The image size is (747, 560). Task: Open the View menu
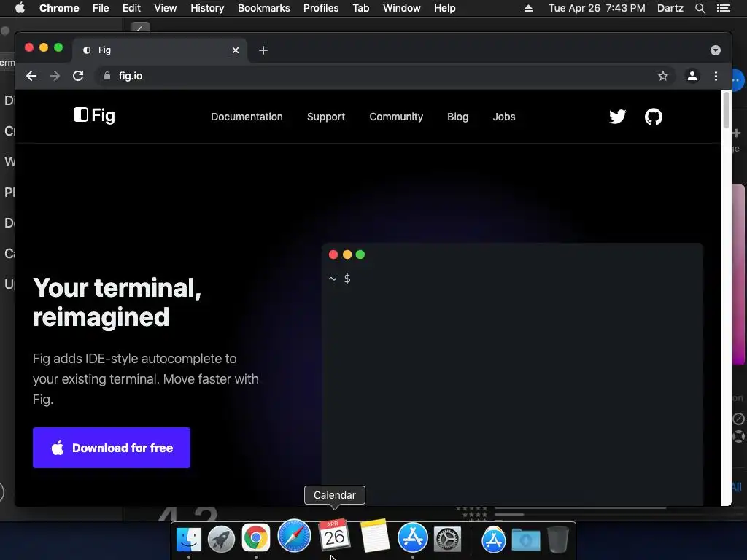click(166, 8)
